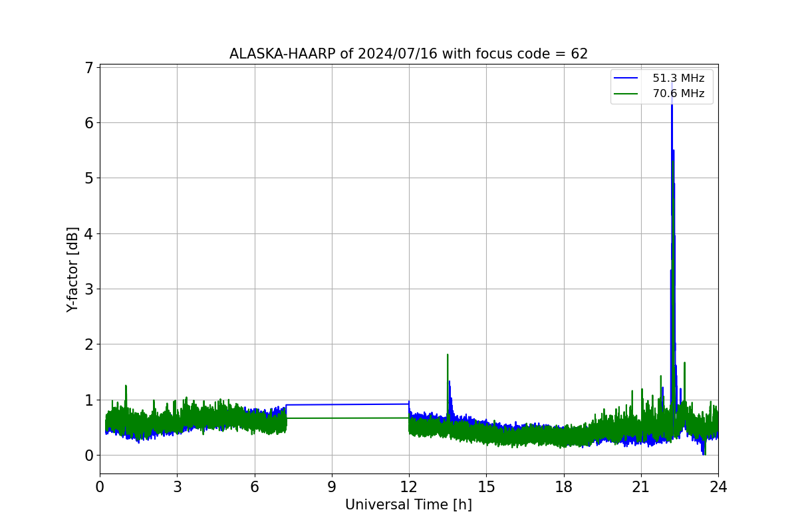Click x-axis tick label '21'
The image size is (798, 532).
click(x=641, y=487)
